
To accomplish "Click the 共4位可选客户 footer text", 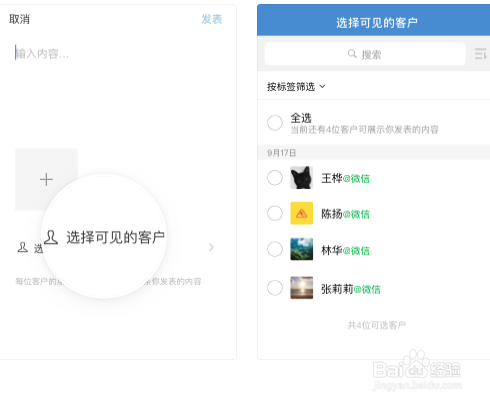I will (x=377, y=325).
